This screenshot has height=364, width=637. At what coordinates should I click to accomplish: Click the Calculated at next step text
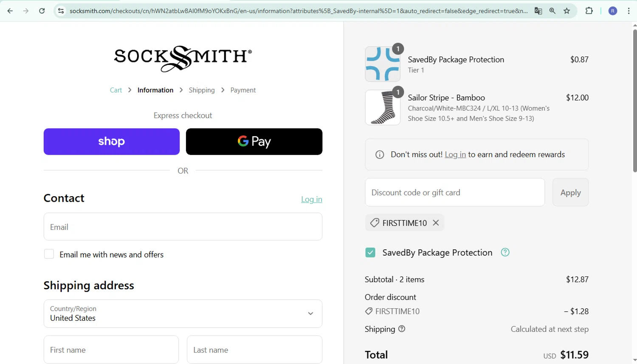pyautogui.click(x=550, y=329)
